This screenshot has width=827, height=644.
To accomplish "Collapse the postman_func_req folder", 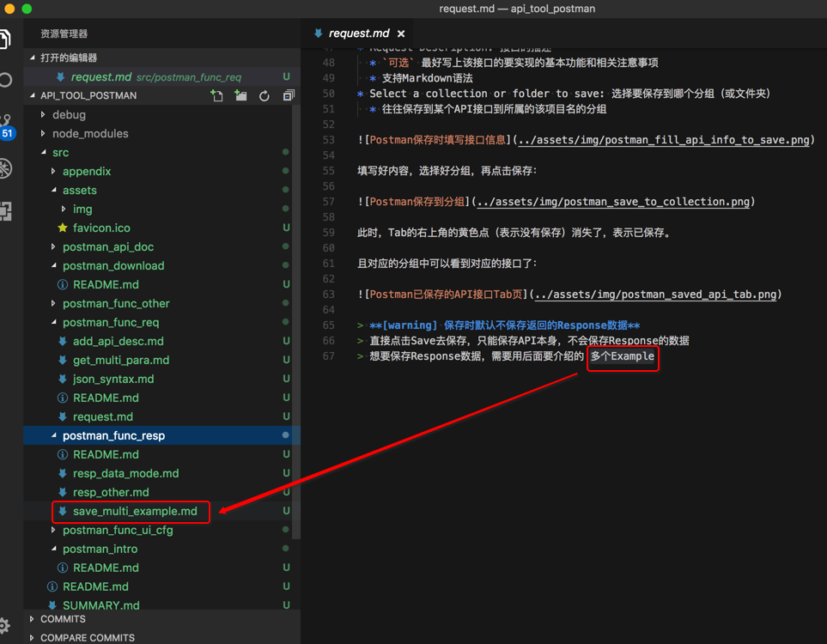I will tap(110, 322).
